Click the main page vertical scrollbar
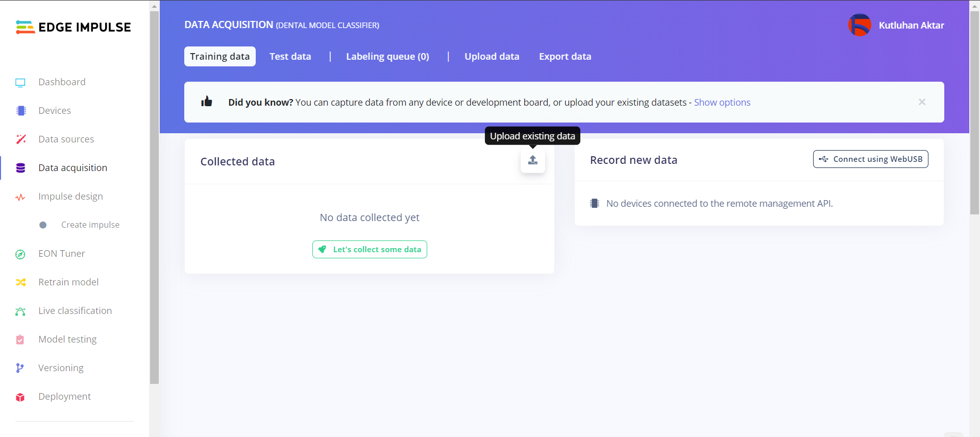Viewport: 980px width, 437px height. pos(974,112)
